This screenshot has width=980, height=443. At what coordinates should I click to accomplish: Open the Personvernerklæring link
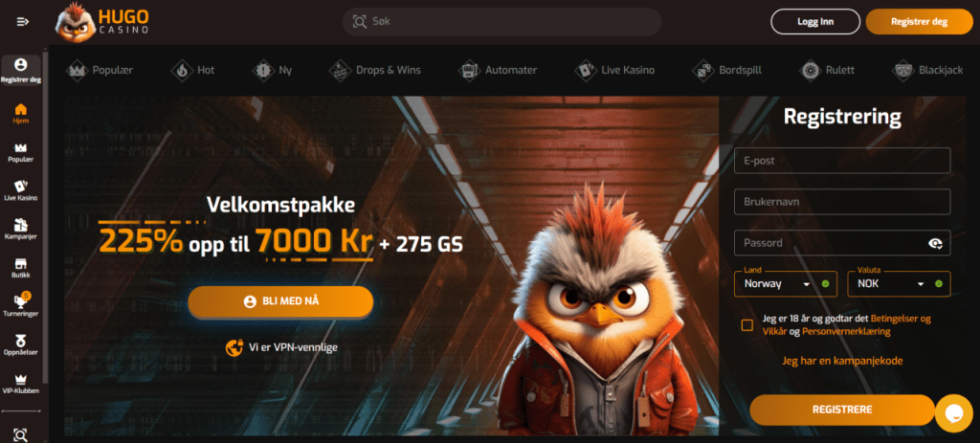pyautogui.click(x=846, y=332)
